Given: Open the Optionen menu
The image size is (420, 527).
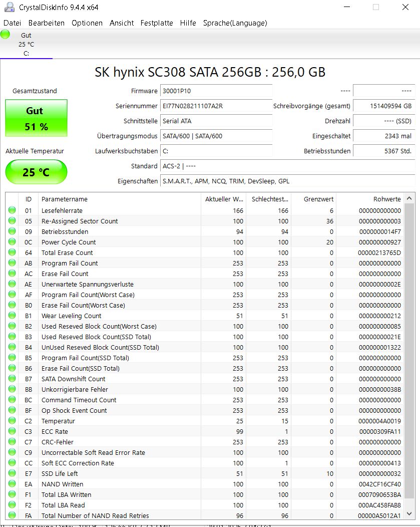Looking at the screenshot, I should (x=87, y=23).
